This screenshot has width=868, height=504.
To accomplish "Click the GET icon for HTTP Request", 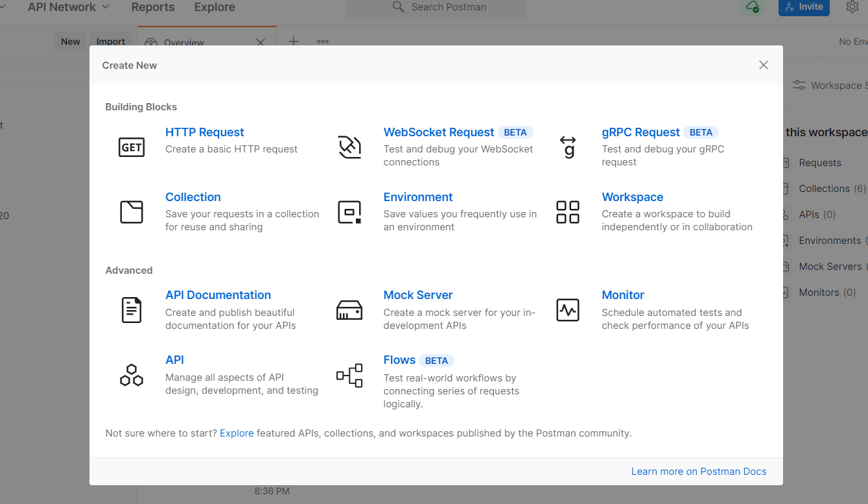I will click(132, 147).
